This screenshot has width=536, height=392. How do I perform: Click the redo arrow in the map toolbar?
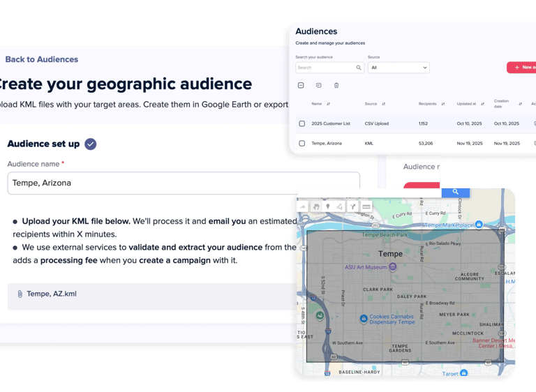[302, 206]
